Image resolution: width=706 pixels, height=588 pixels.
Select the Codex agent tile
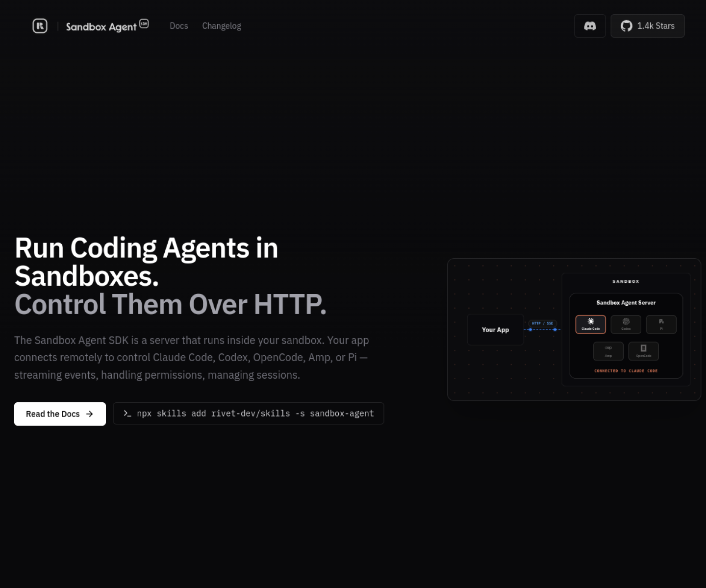point(626,324)
